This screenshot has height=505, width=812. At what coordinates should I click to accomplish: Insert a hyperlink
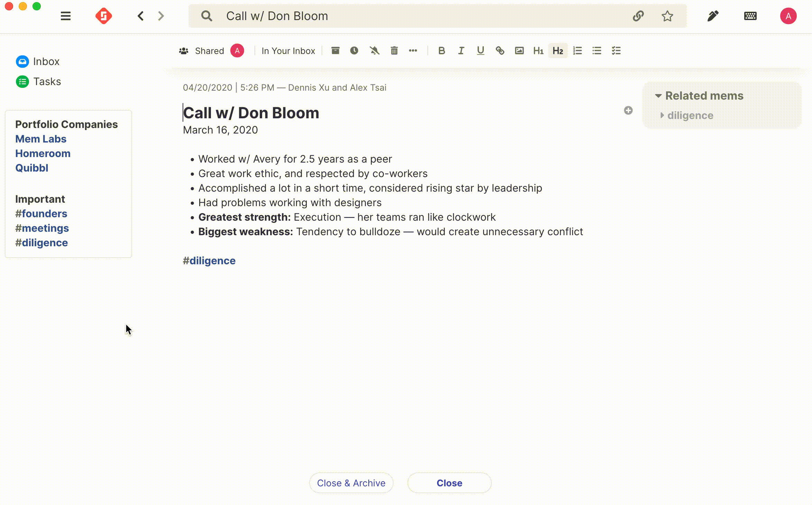click(500, 50)
